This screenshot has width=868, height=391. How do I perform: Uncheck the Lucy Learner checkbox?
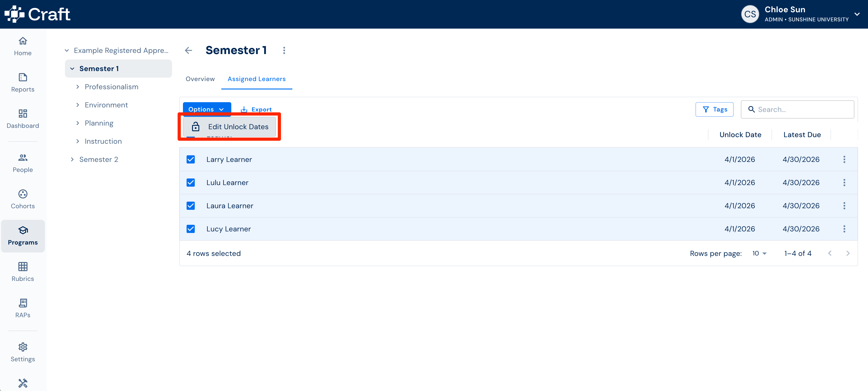coord(191,229)
